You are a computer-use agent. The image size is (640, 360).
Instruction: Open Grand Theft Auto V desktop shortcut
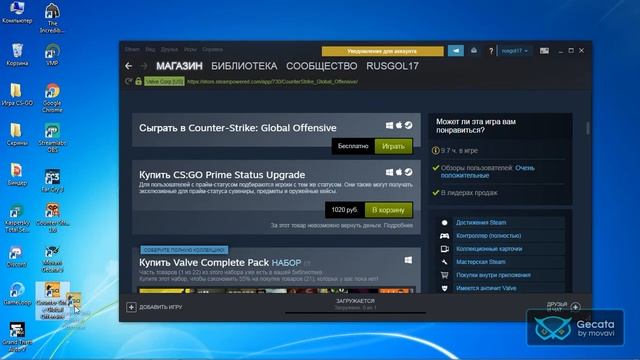tap(17, 337)
